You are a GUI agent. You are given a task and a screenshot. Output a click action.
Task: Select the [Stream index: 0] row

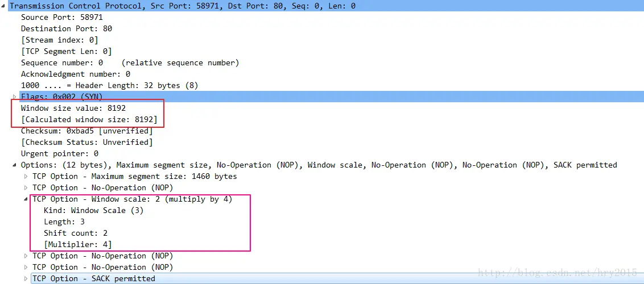tap(59, 40)
